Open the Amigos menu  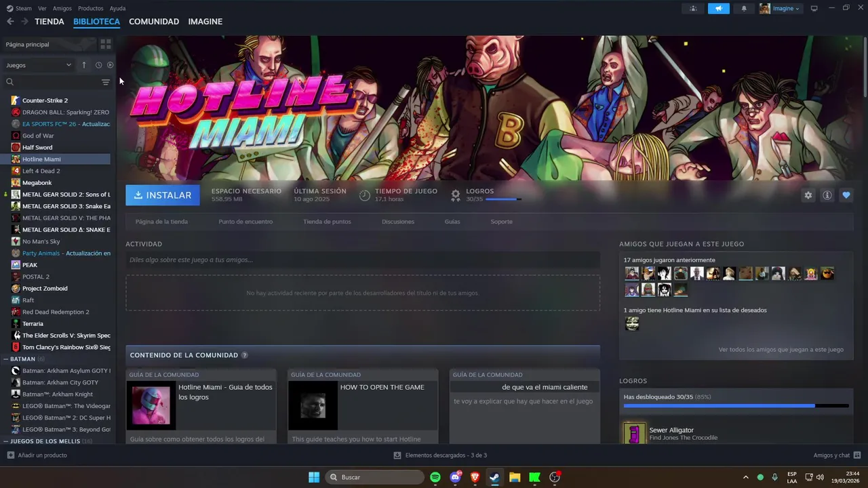[62, 8]
